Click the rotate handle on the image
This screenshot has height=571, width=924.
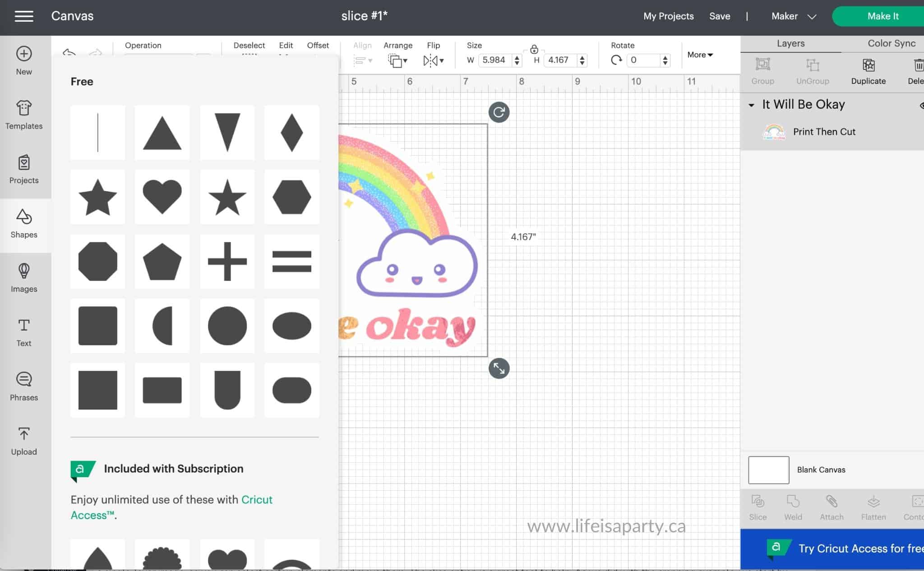point(499,112)
